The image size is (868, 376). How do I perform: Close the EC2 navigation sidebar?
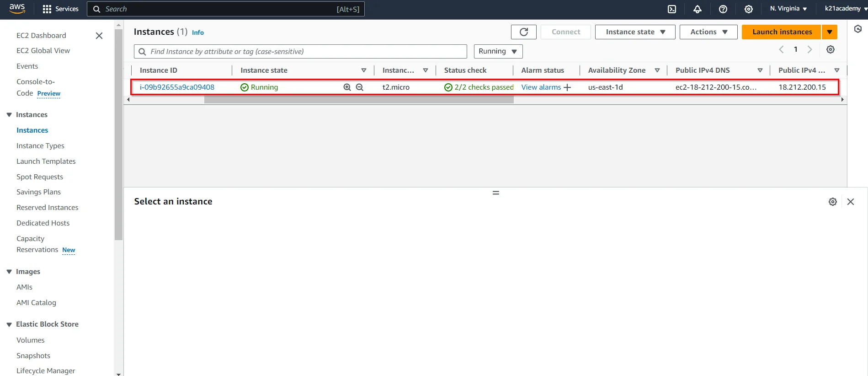point(99,36)
